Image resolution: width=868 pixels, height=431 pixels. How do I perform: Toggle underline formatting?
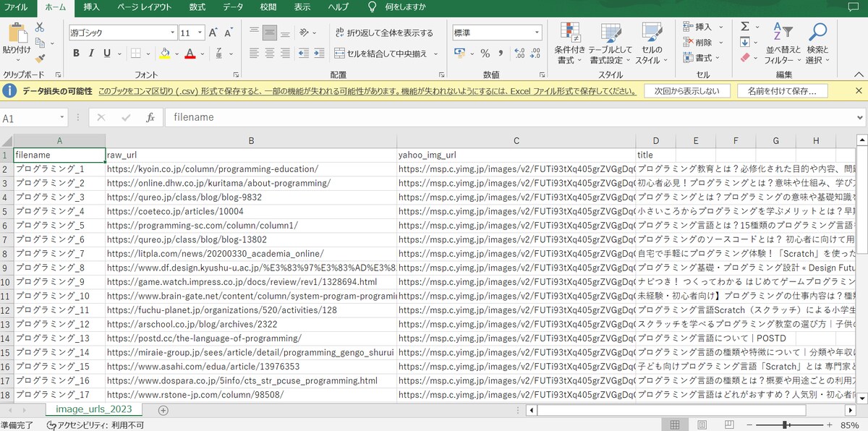107,54
